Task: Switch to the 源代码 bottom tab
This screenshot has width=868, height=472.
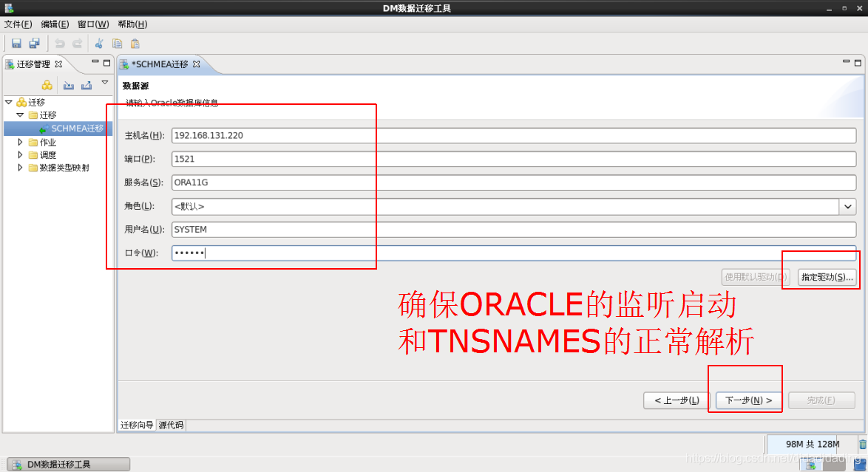Action: pos(171,425)
